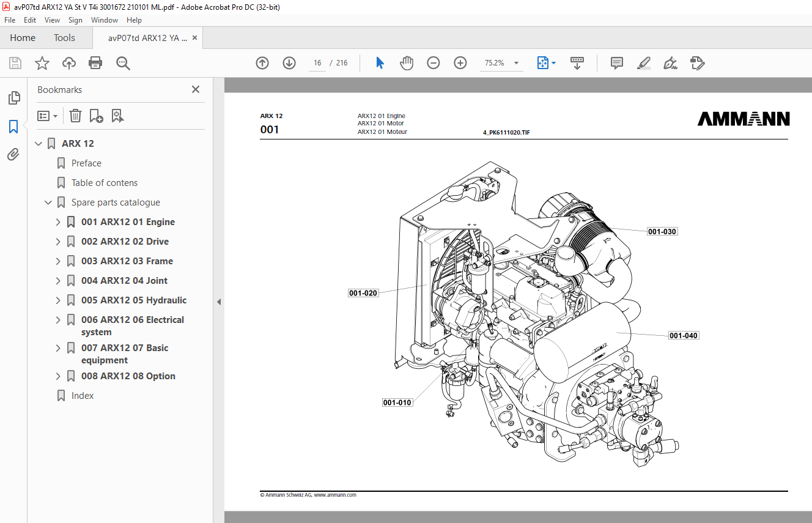Add a comment sticky note icon
812x523 pixels.
pyautogui.click(x=617, y=63)
